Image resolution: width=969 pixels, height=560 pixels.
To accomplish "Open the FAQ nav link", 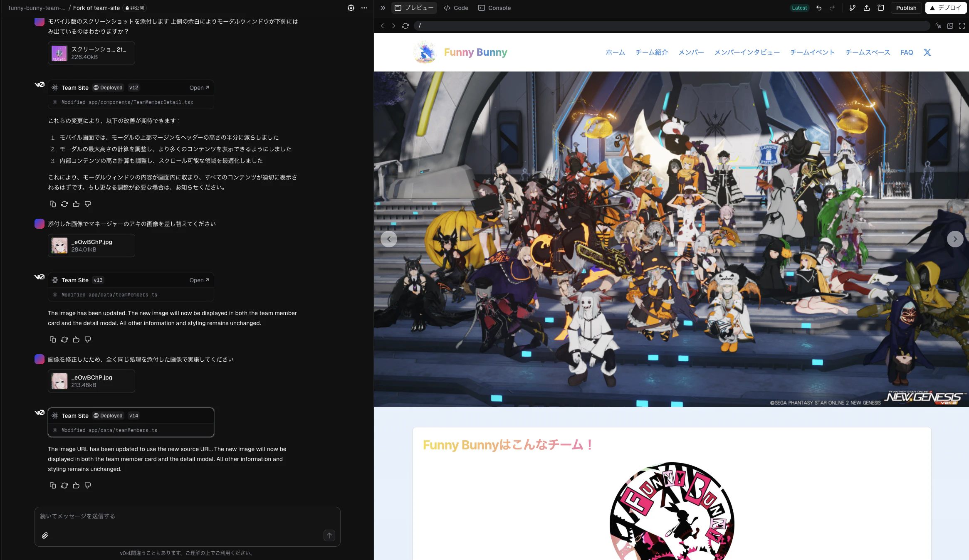I will coord(907,52).
